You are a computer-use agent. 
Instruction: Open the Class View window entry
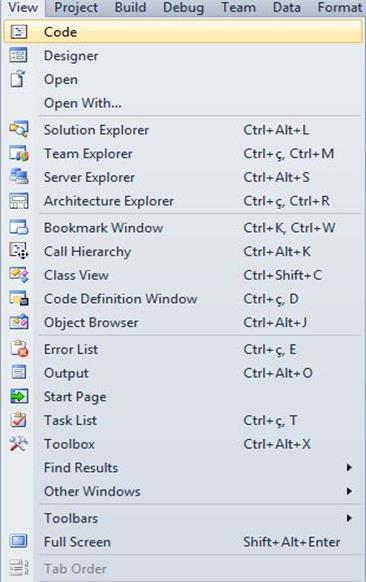pos(183,275)
